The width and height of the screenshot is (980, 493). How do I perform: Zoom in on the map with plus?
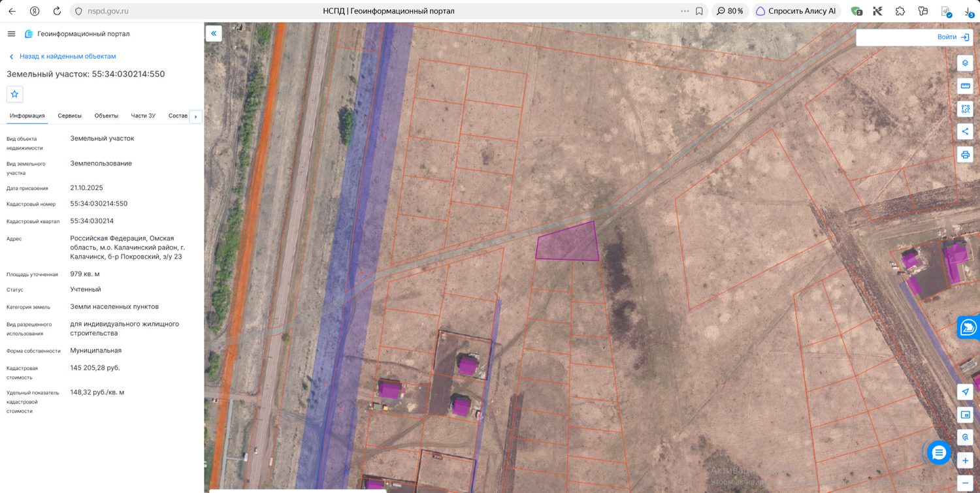[x=966, y=460]
